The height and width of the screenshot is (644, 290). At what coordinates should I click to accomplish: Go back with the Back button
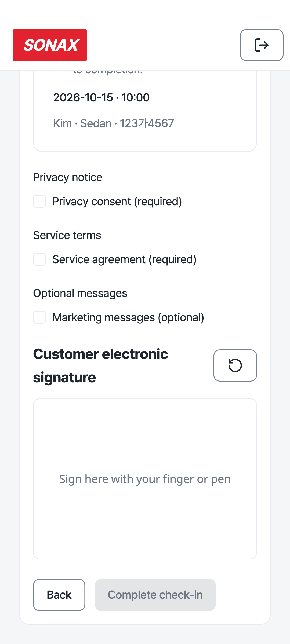pyautogui.click(x=59, y=595)
